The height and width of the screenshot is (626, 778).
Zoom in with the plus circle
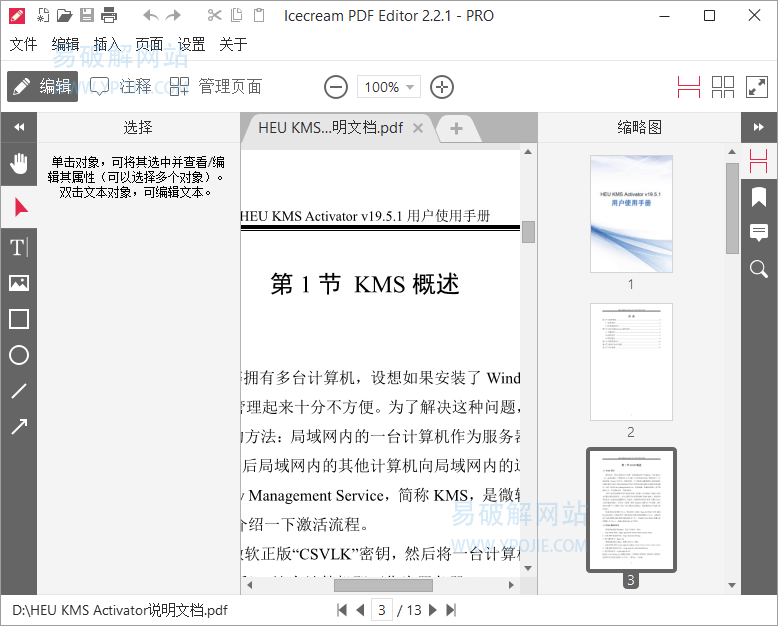(442, 87)
